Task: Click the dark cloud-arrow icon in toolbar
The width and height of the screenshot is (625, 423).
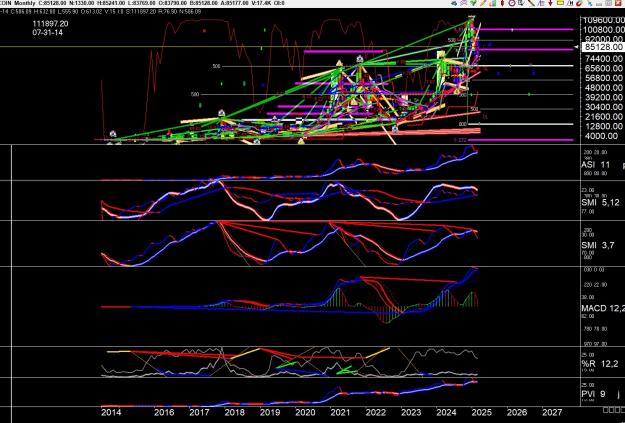Action: 454,3
